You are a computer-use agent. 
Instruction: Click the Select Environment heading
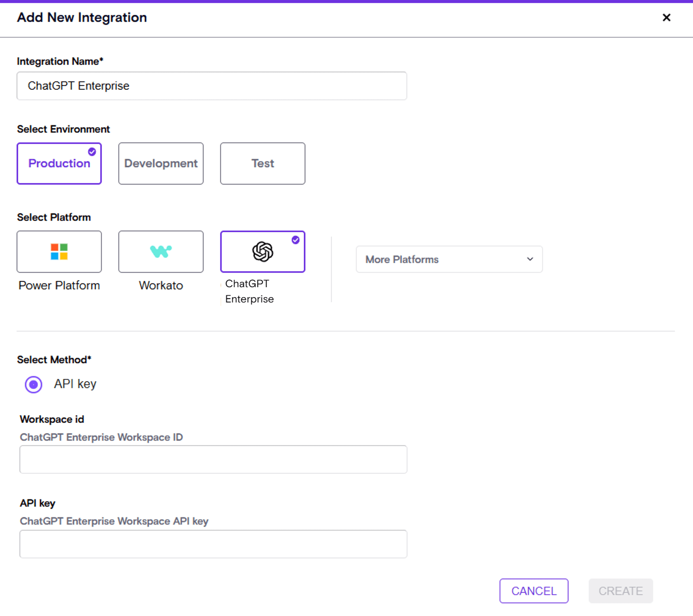coord(63,129)
